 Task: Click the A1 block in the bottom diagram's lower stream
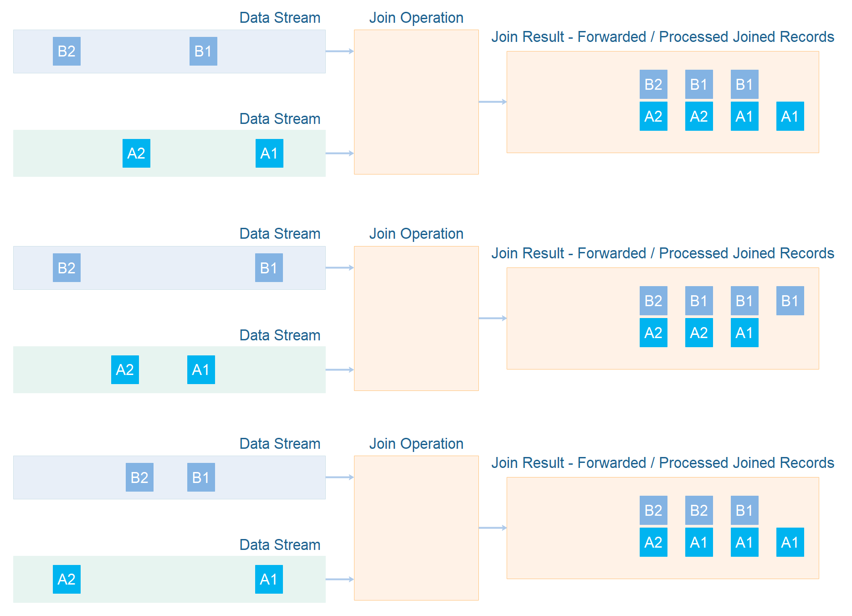[269, 579]
